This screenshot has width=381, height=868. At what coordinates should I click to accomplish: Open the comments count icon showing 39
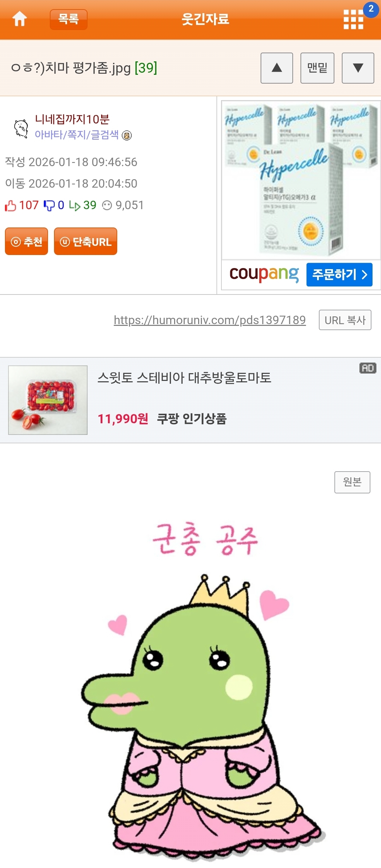click(75, 205)
